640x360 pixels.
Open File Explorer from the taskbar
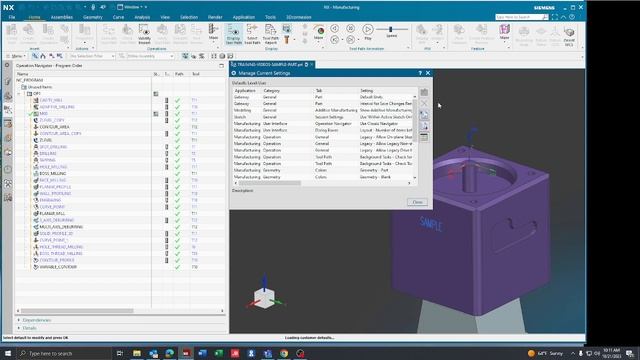pyautogui.click(x=137, y=353)
